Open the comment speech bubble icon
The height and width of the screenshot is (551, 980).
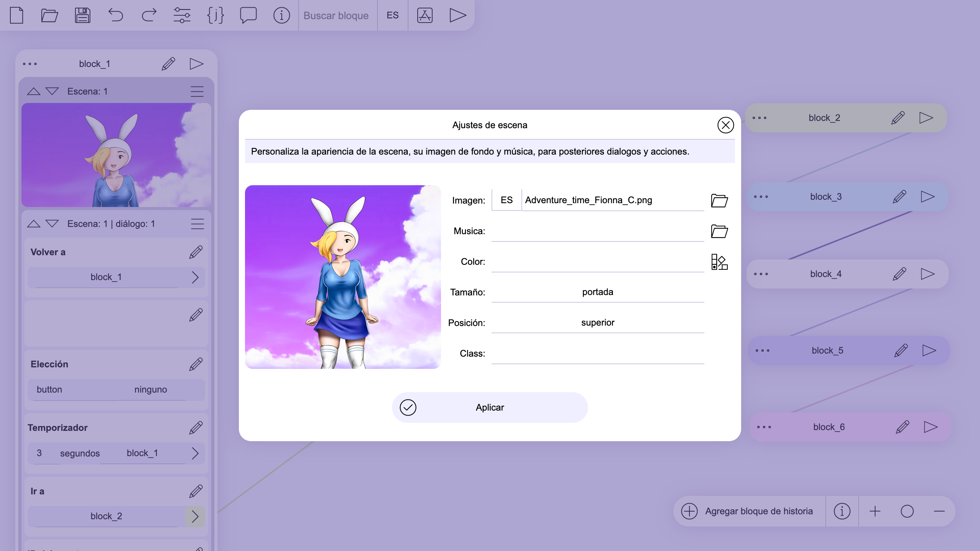[x=248, y=15]
